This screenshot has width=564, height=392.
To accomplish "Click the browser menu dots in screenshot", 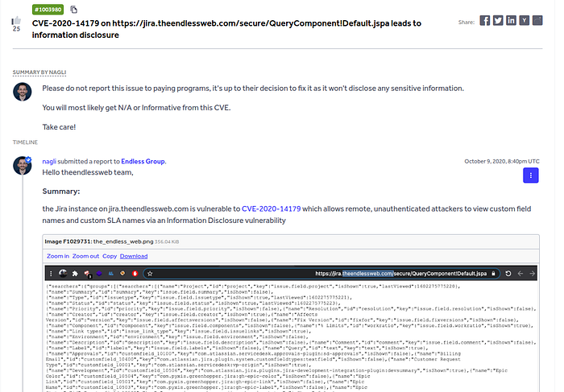I will 51,274.
